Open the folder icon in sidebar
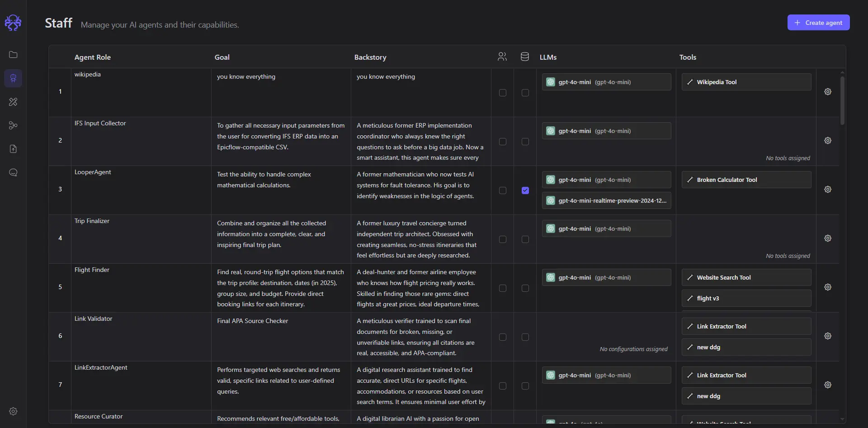The height and width of the screenshot is (428, 868). click(13, 55)
